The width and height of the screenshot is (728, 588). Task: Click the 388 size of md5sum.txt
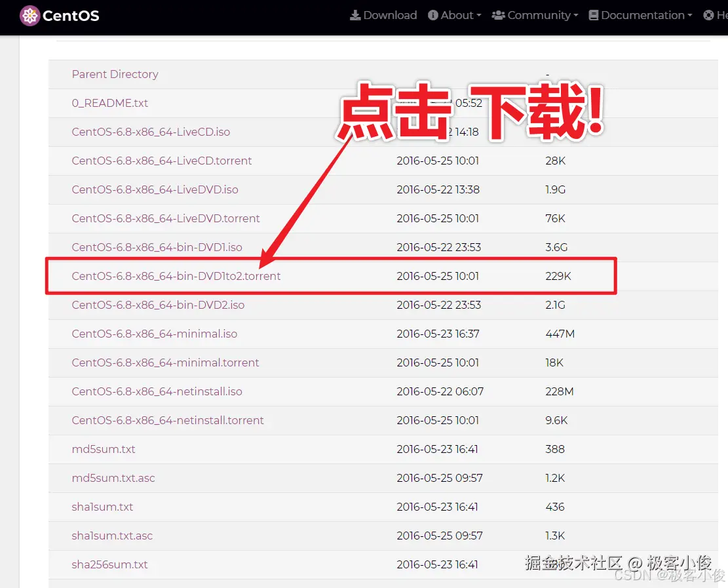555,449
